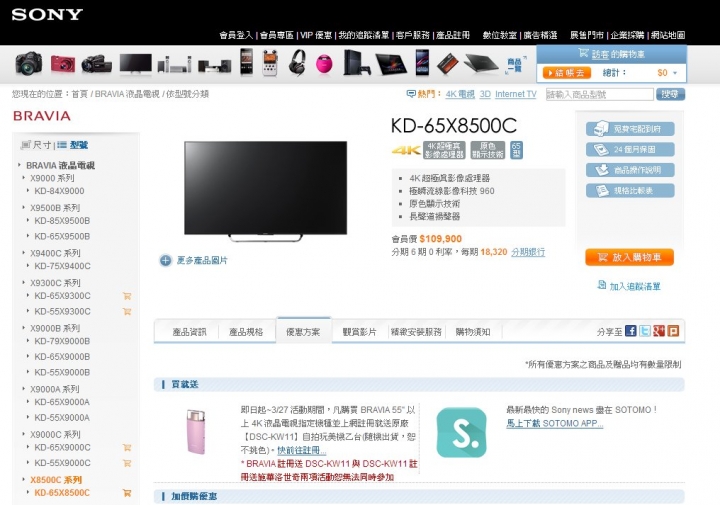This screenshot has width=720, height=505.
Task: Share to Facebook icon
Action: (x=631, y=331)
